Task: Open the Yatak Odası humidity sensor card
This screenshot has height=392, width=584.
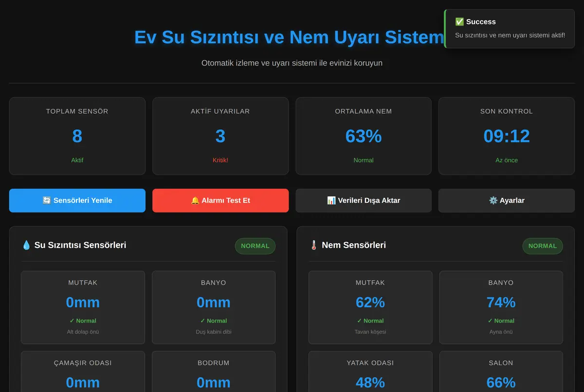Action: pyautogui.click(x=370, y=372)
